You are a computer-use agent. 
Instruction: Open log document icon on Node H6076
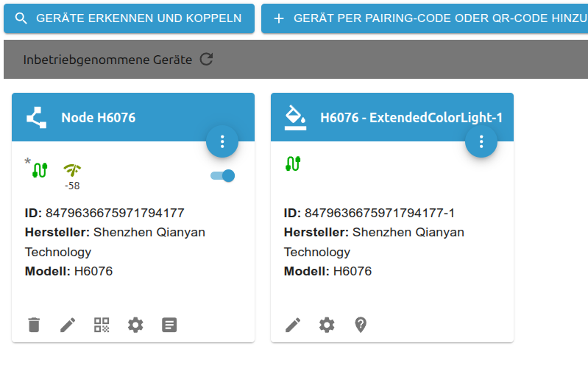pyautogui.click(x=169, y=325)
